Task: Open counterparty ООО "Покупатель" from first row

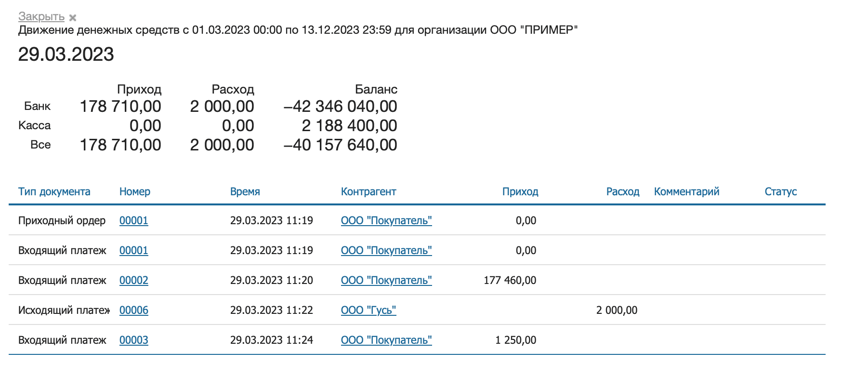Action: (386, 221)
